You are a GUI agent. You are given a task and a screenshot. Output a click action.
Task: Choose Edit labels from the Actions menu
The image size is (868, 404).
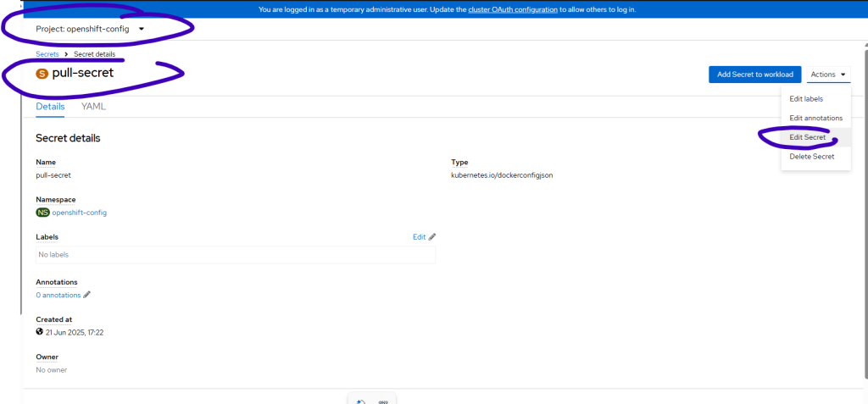tap(805, 99)
